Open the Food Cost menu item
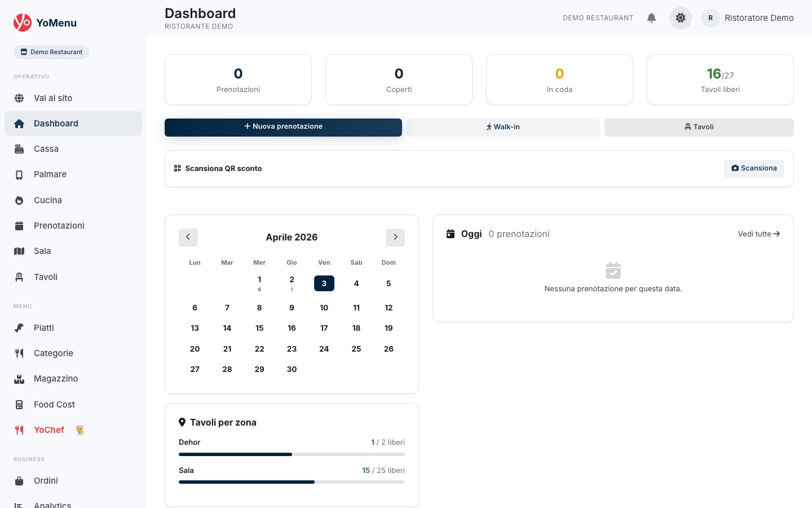This screenshot has height=508, width=812. (54, 404)
